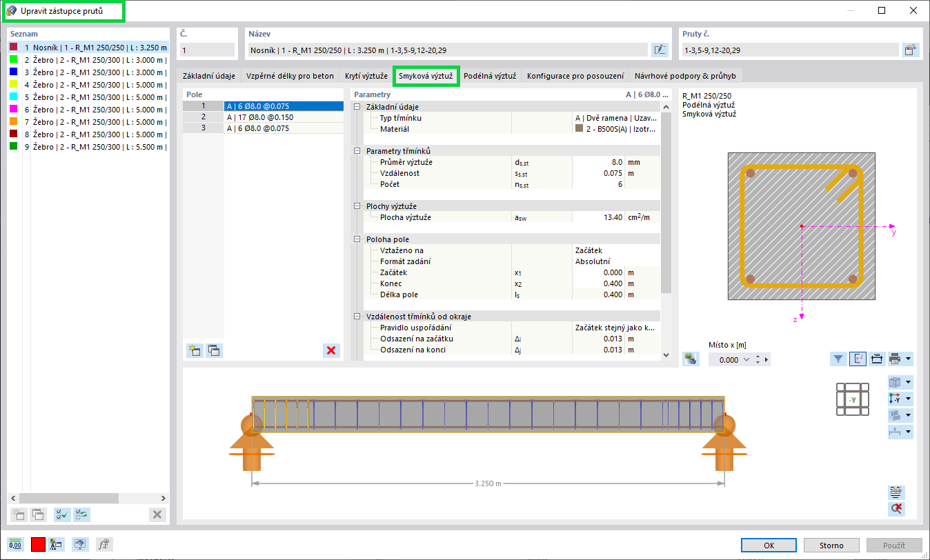Click the select all checkmarks icon under Seznam

pos(62,514)
